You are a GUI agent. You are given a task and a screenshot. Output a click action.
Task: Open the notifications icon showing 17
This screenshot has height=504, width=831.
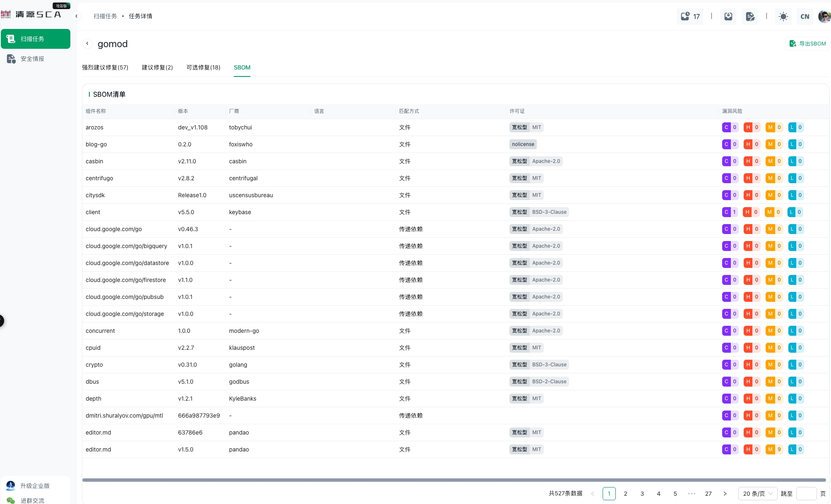tap(690, 17)
